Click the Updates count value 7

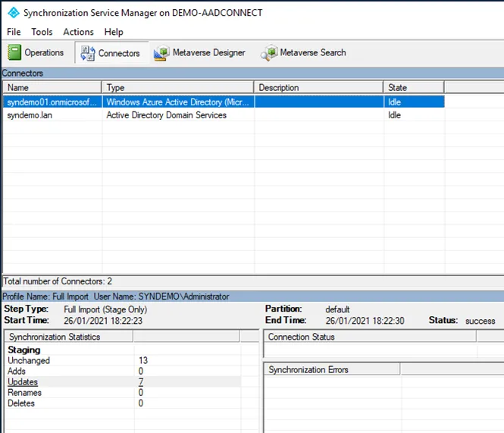142,382
